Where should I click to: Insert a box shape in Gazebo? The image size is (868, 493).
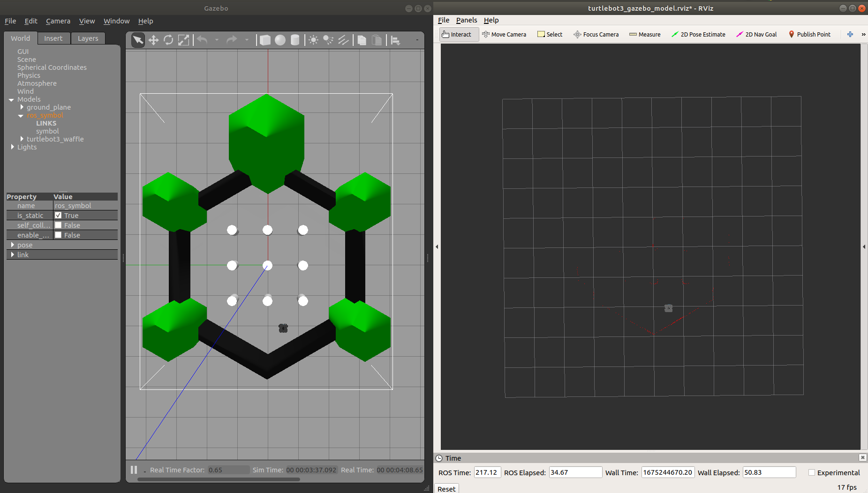click(265, 40)
